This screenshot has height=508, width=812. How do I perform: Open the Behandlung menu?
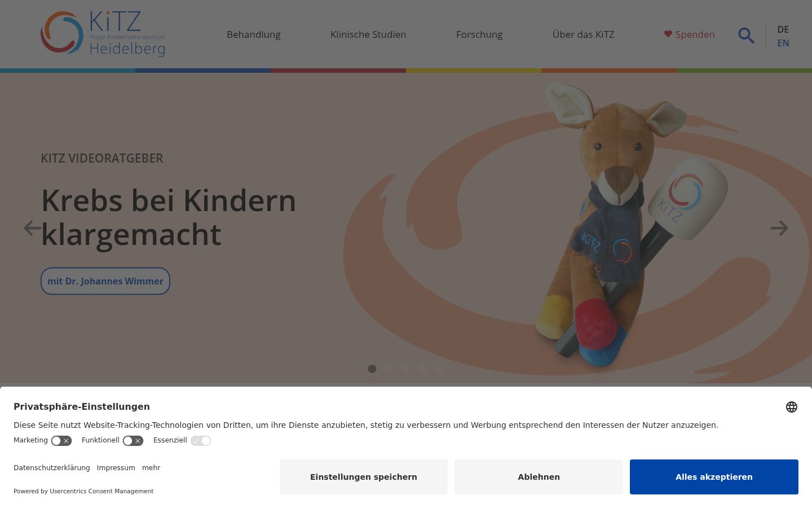coord(254,34)
